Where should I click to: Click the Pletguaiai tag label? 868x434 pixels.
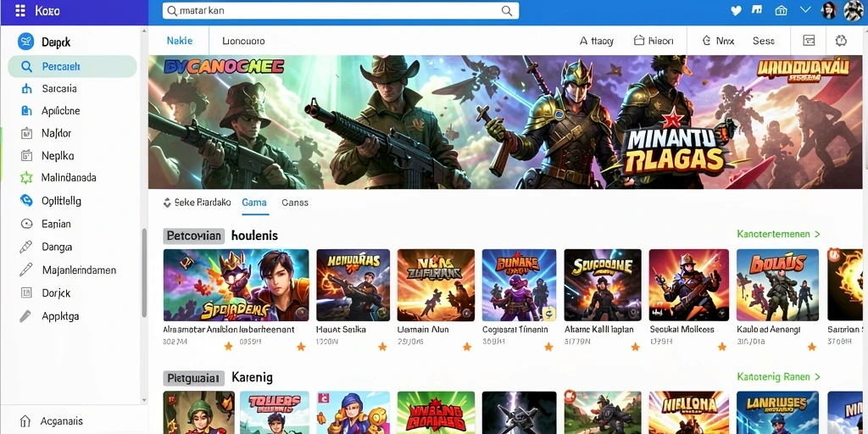(194, 378)
